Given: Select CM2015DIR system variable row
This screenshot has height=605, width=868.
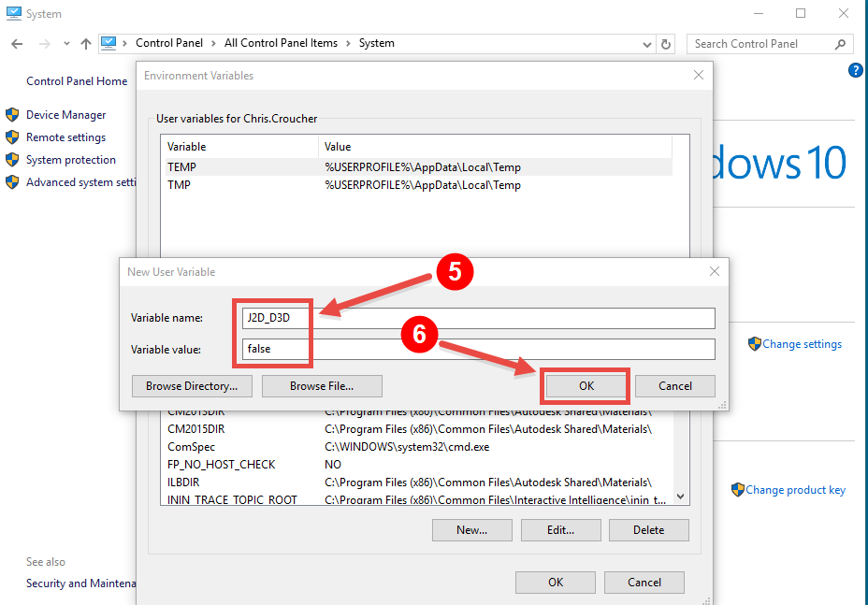Looking at the screenshot, I should click(418, 429).
